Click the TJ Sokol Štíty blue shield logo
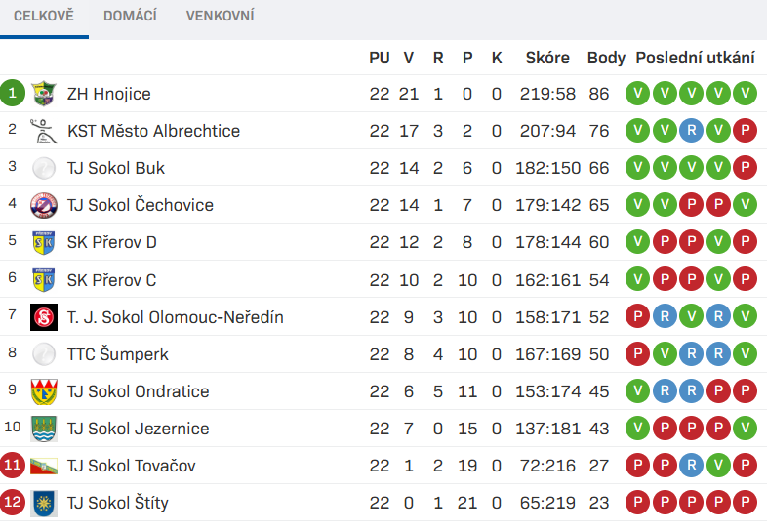 tap(44, 503)
